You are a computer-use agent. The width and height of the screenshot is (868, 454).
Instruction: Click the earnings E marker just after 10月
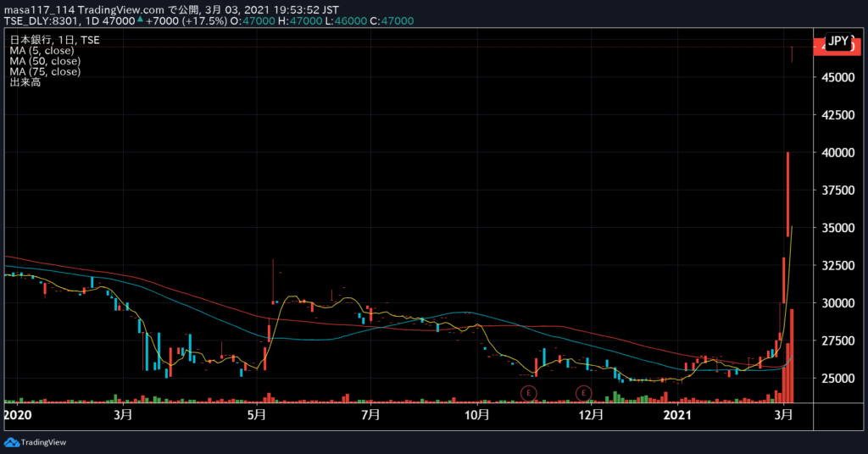[x=529, y=393]
